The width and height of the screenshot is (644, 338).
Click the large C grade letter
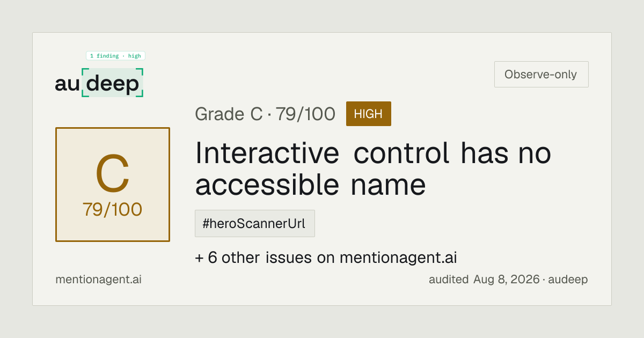click(113, 174)
